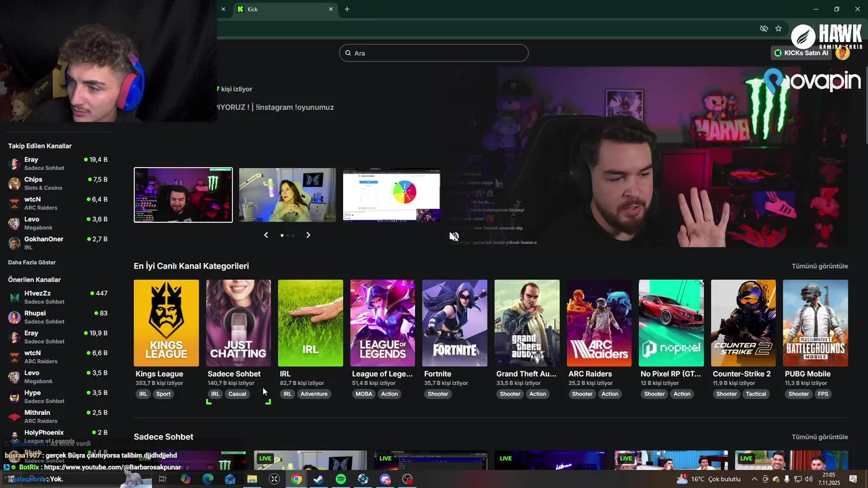
Task: Open File Explorer from taskbar
Action: pos(252,479)
